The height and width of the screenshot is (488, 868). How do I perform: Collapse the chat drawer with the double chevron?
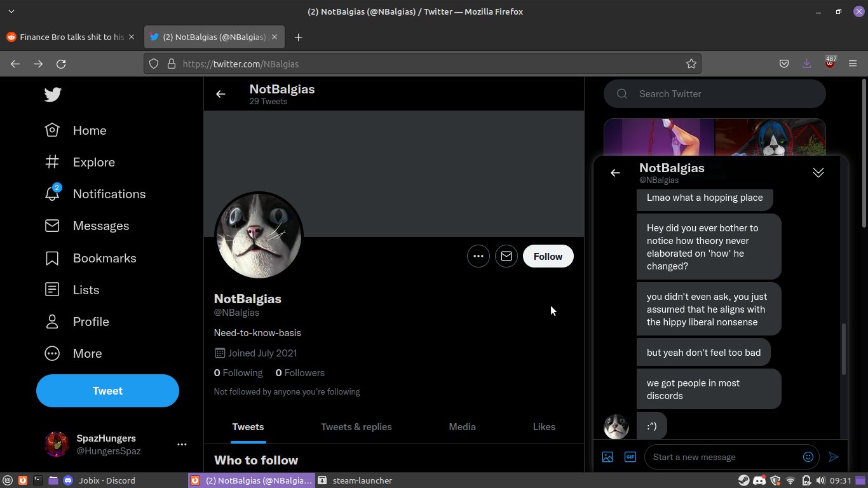pos(818,173)
